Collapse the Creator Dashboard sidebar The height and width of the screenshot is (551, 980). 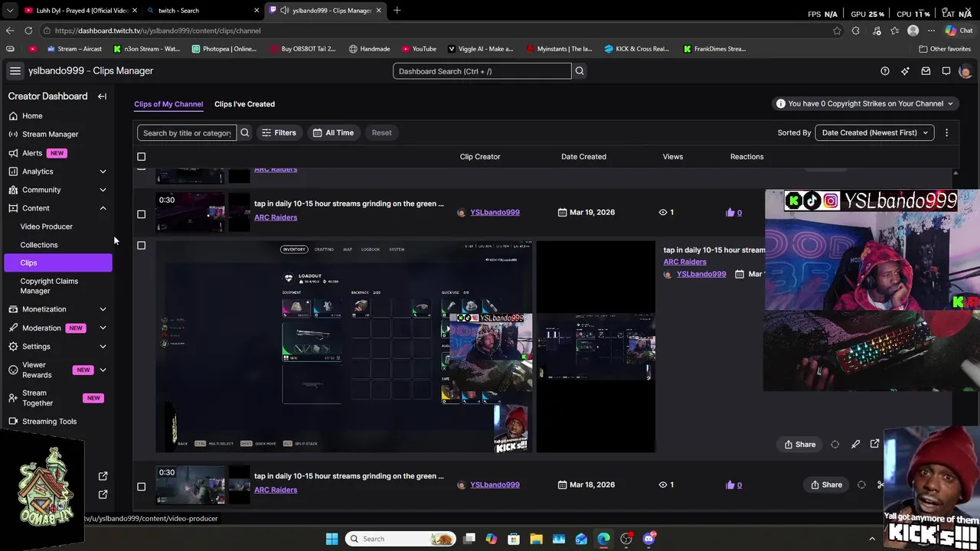[x=102, y=96]
